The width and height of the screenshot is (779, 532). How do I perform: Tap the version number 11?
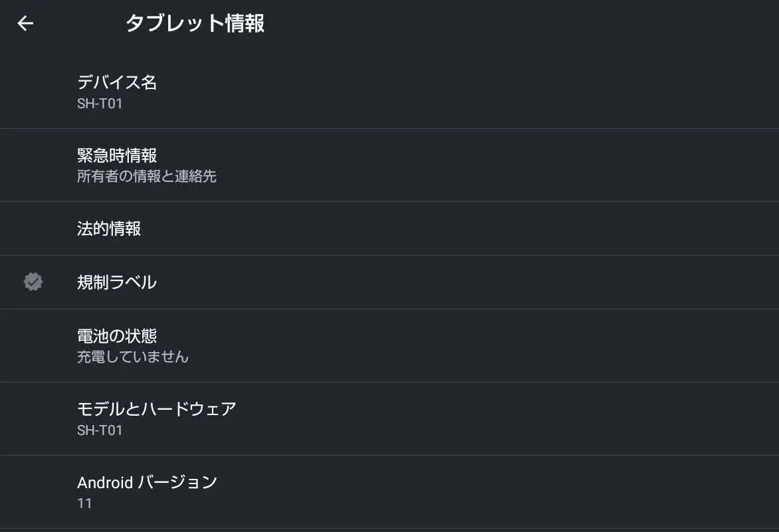[85, 503]
